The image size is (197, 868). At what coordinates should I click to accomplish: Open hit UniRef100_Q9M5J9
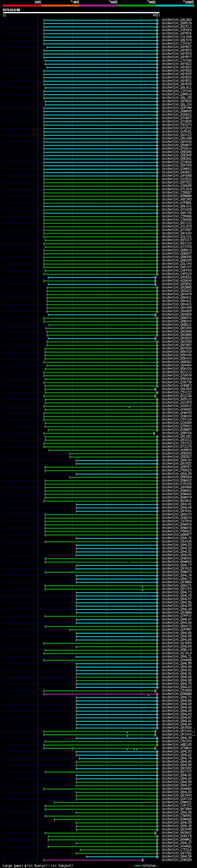click(177, 23)
